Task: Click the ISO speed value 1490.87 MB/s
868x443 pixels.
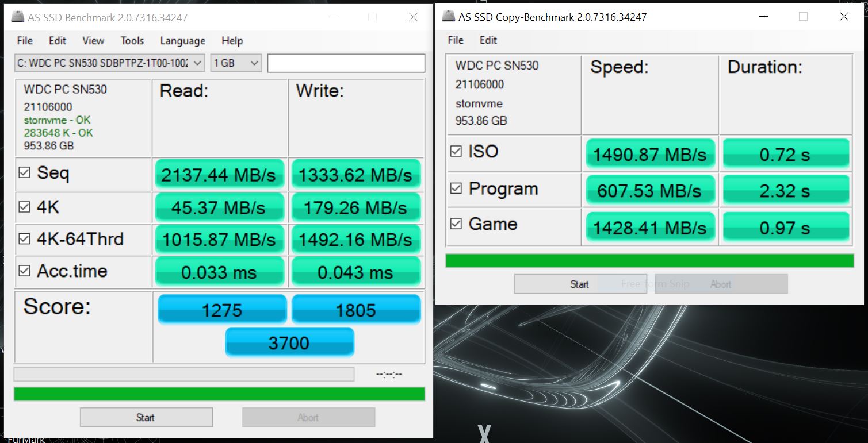Action: (x=650, y=154)
